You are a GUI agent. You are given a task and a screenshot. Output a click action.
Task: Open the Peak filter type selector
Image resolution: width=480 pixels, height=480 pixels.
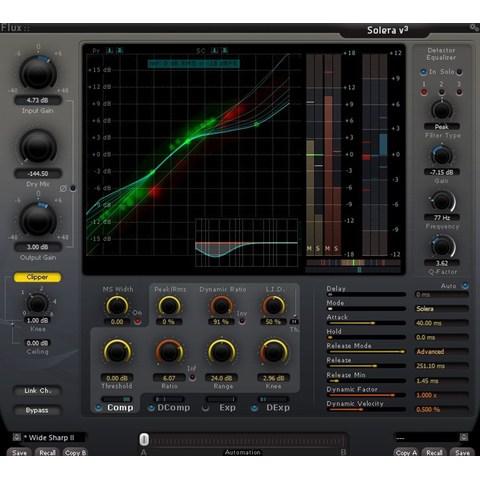[x=442, y=127]
